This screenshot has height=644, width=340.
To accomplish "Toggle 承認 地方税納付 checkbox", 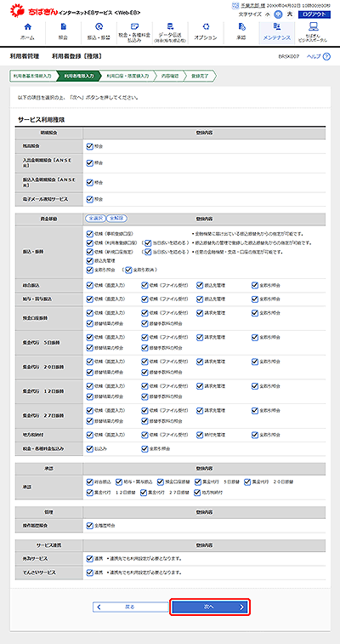I will [x=197, y=493].
